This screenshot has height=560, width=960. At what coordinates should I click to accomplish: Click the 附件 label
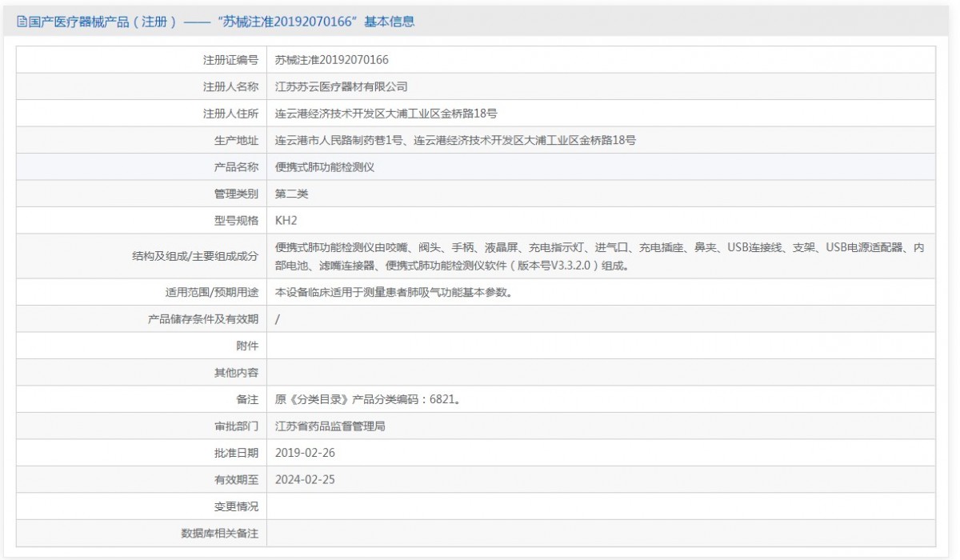click(x=247, y=346)
